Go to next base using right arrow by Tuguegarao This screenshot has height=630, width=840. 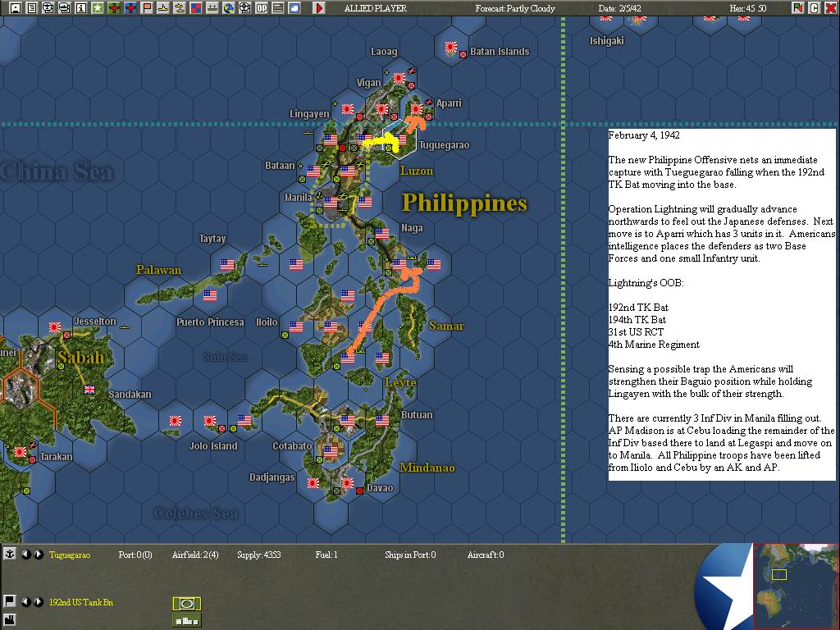(38, 555)
